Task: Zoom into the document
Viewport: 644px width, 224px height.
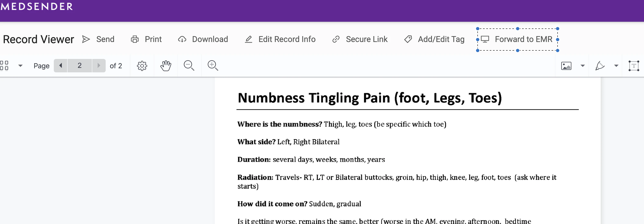Action: 212,66
